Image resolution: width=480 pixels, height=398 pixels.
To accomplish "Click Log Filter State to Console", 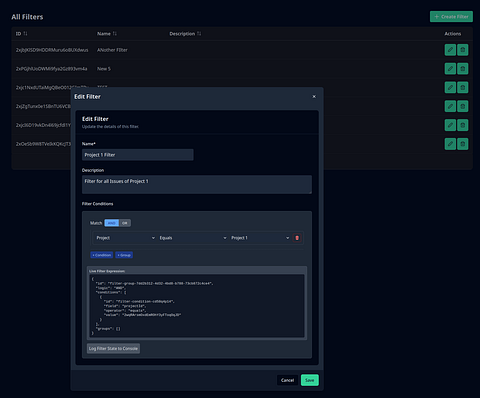I will (113, 349).
